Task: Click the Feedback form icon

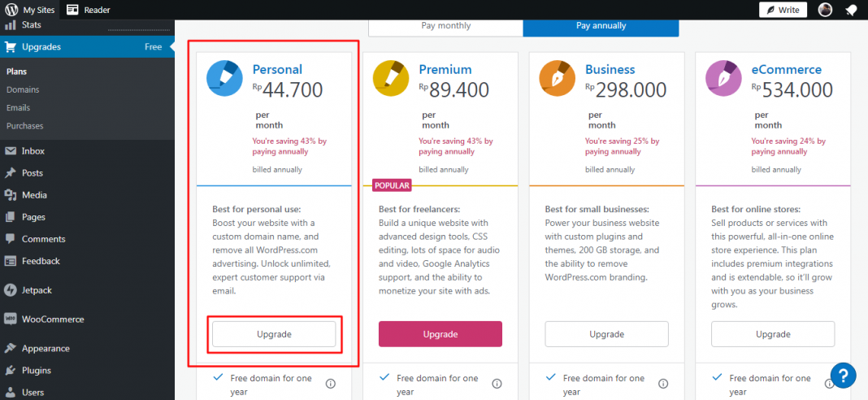Action: click(x=10, y=261)
